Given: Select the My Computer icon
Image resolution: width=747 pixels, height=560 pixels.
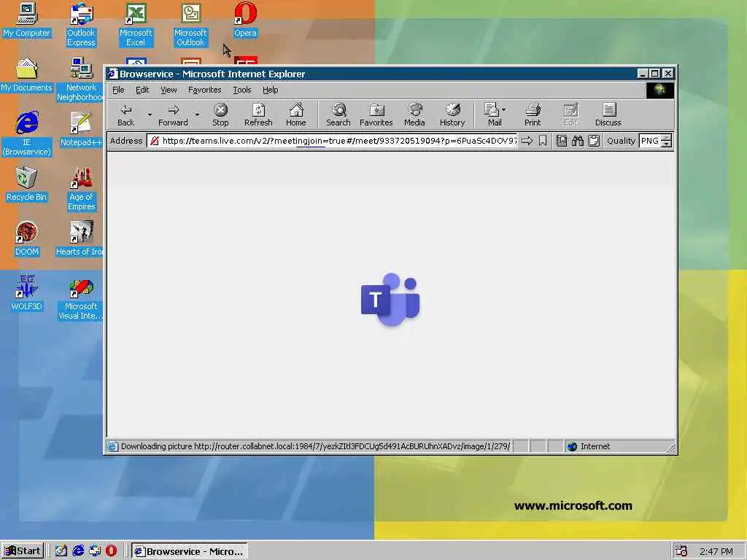Looking at the screenshot, I should pos(26,20).
